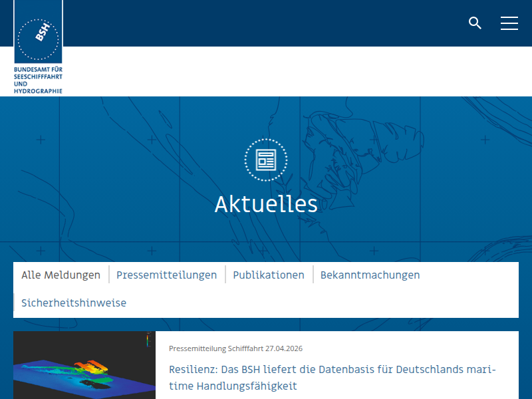The height and width of the screenshot is (399, 532).
Task: Click the dark blue top bar
Action: tap(266, 23)
